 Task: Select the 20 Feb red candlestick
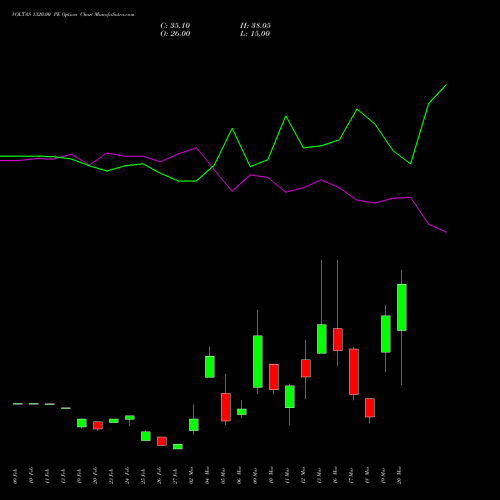coord(98,425)
